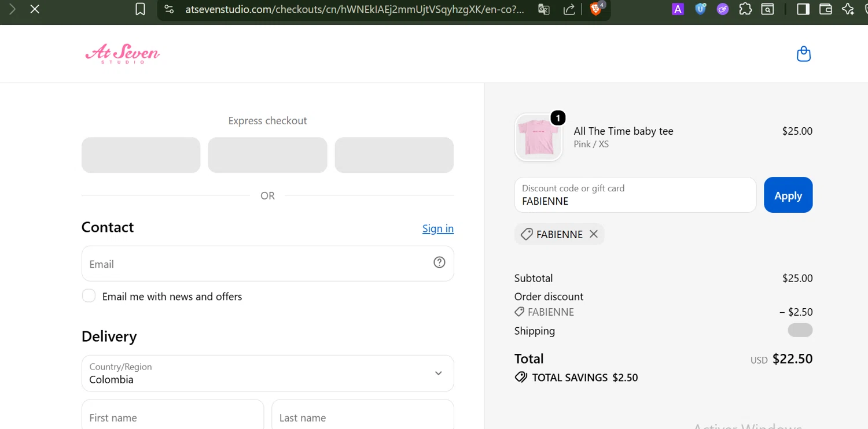Image resolution: width=868 pixels, height=429 pixels.
Task: Click the Order discount label
Action: 549,296
